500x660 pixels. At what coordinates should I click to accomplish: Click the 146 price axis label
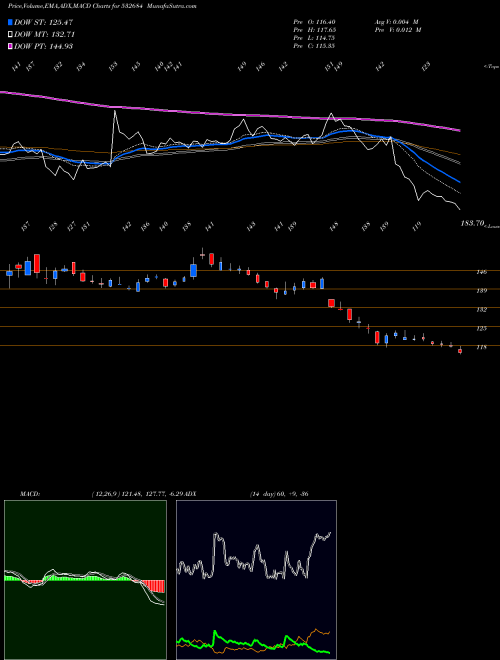(481, 272)
